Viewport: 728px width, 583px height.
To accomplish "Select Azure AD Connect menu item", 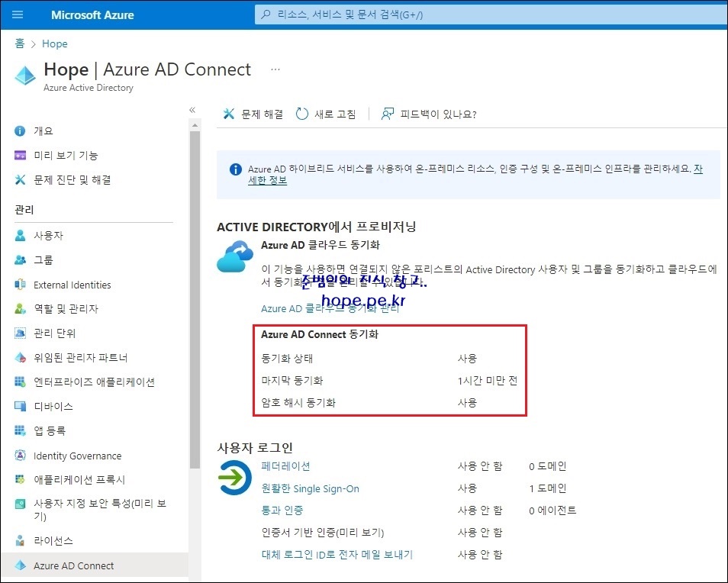I will [x=94, y=565].
